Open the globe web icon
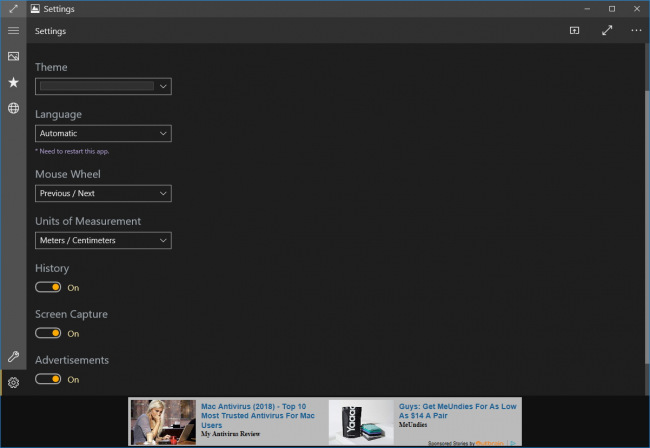The width and height of the screenshot is (650, 448). pos(13,108)
